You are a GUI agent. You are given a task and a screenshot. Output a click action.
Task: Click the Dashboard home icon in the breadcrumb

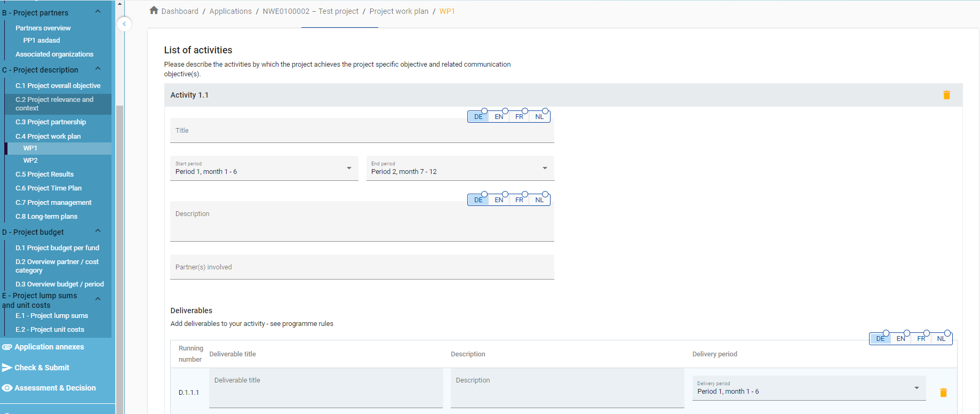154,11
